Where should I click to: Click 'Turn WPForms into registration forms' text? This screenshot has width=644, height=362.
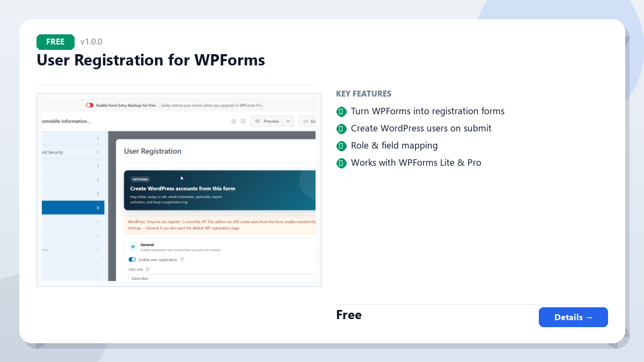point(428,112)
